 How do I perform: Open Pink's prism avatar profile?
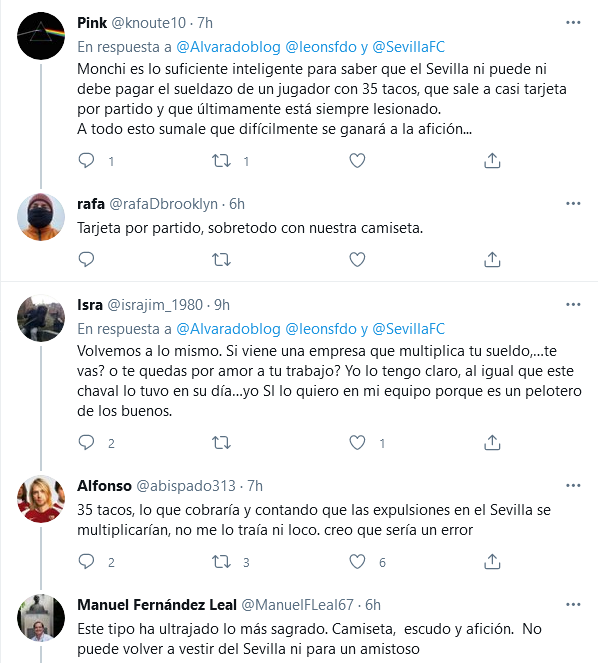pos(41,36)
